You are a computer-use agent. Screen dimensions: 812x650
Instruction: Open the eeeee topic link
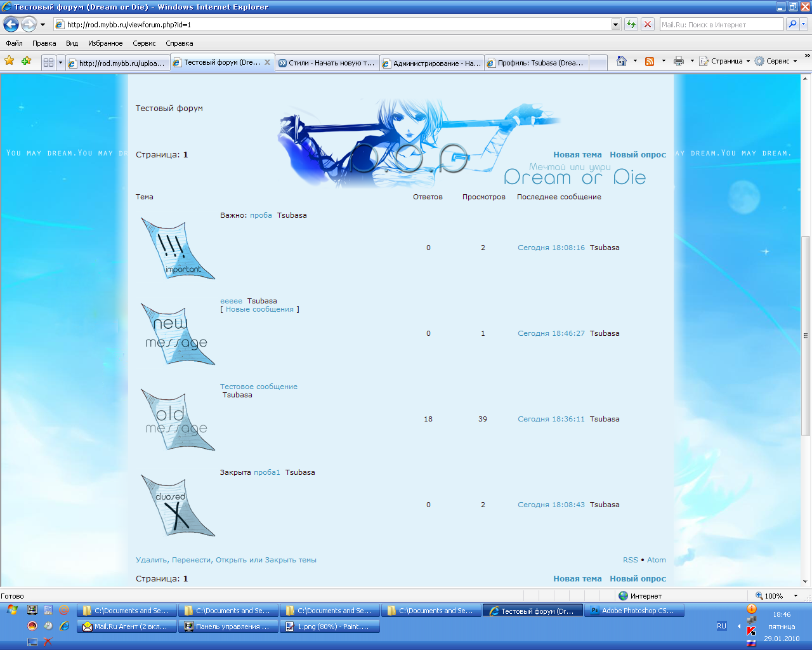pyautogui.click(x=231, y=301)
